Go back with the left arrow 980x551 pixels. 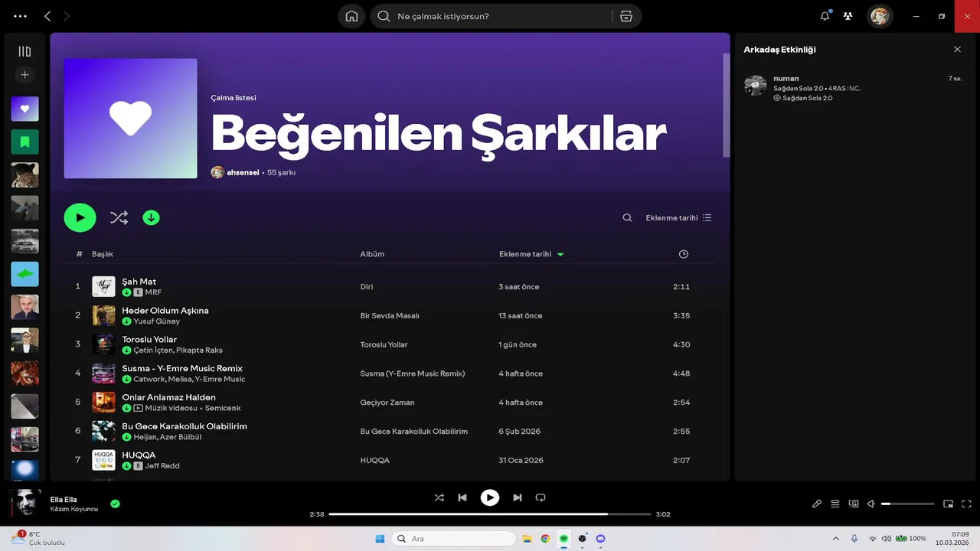coord(47,16)
